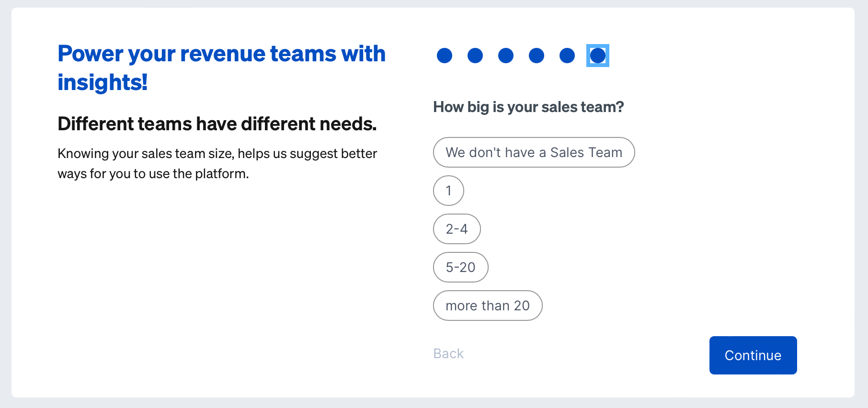
Task: Click empty white space below the description paragraph
Action: 216,278
